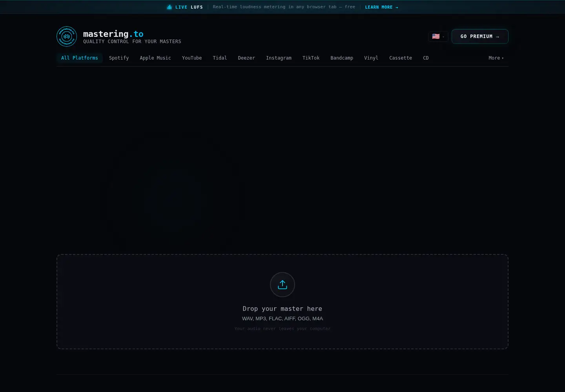
Task: Choose the Bandcamp tab
Action: [342, 58]
